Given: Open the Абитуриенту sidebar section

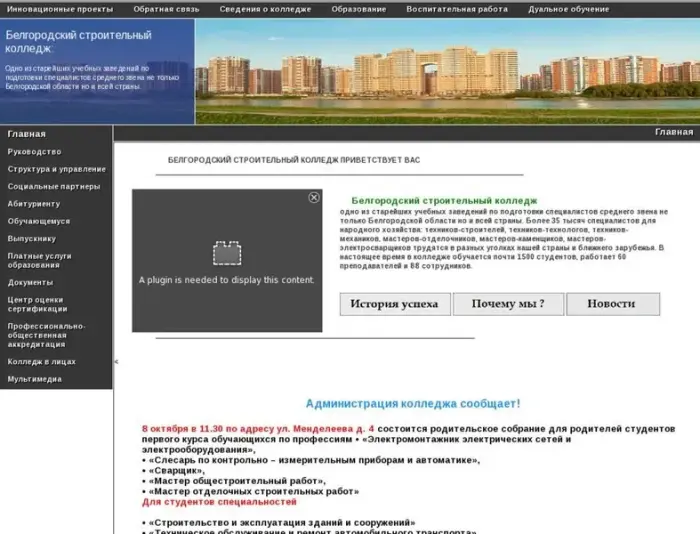Looking at the screenshot, I should (x=34, y=203).
